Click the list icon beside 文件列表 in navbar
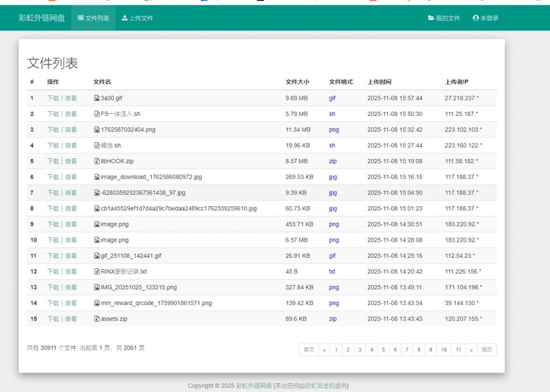 [x=80, y=18]
